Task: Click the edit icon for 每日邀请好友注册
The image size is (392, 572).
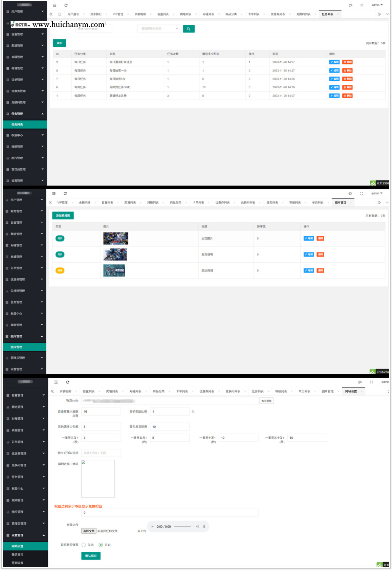Action: tap(334, 62)
